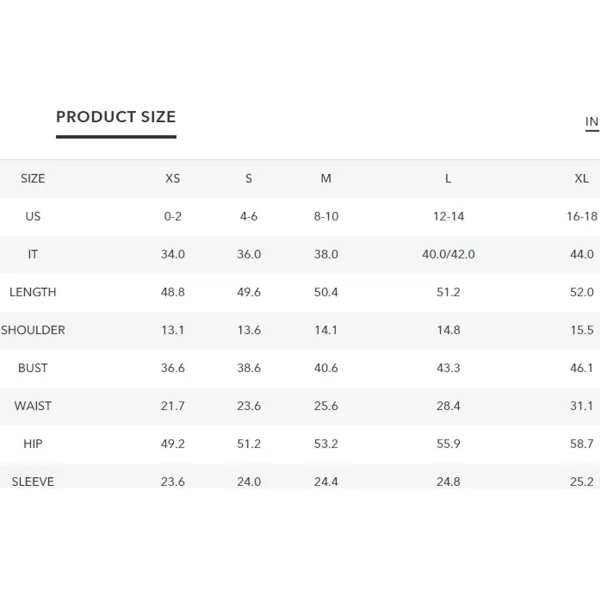Screen dimensions: 600x600
Task: Click the IT row label
Action: [33, 254]
